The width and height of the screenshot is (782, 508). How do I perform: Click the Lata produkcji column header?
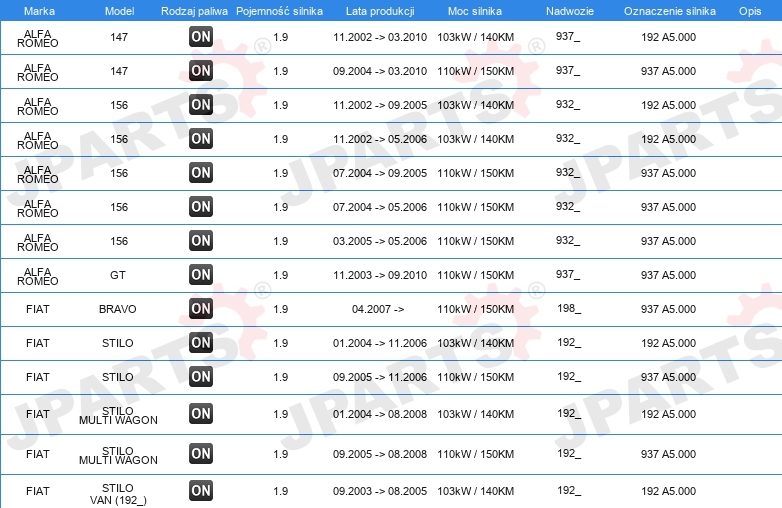[380, 11]
